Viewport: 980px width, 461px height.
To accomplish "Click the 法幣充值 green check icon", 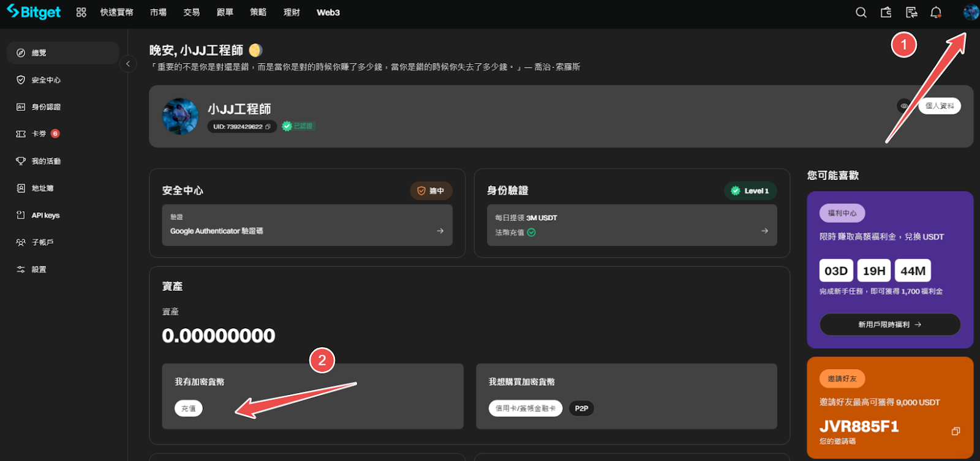I will point(531,233).
